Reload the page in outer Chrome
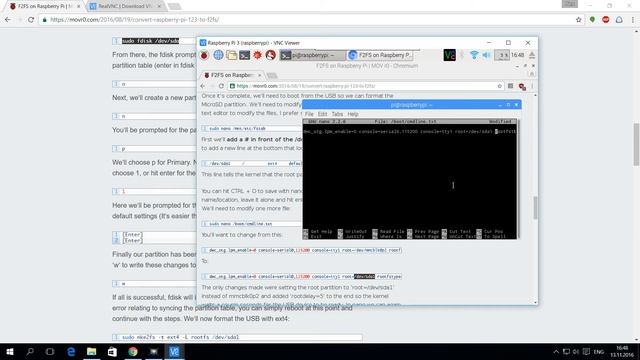 (x=31, y=20)
